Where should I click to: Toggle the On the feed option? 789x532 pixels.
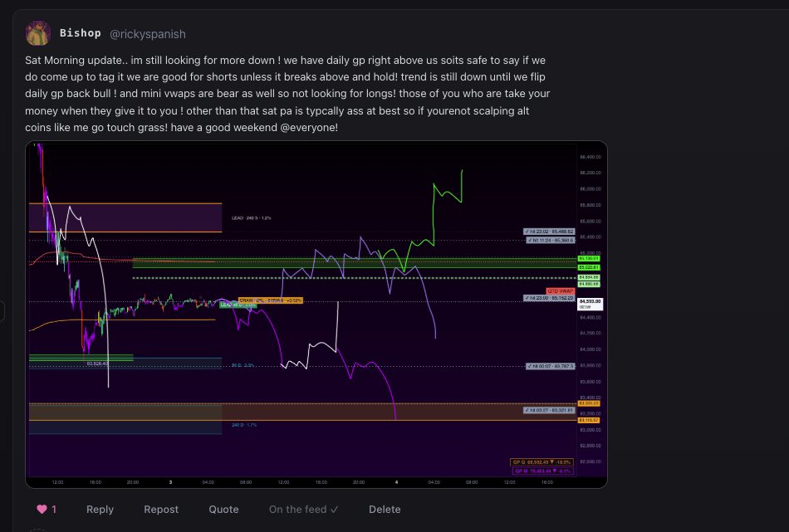click(303, 509)
